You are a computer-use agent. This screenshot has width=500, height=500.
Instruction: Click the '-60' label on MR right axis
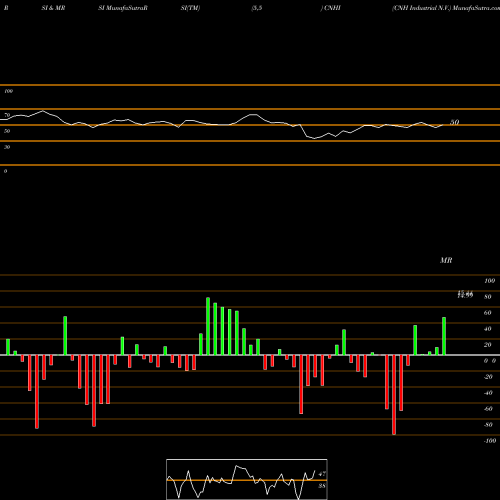point(488,409)
